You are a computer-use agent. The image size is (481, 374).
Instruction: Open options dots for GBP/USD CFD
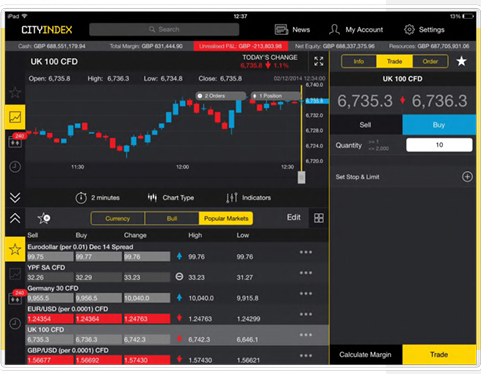point(306,355)
